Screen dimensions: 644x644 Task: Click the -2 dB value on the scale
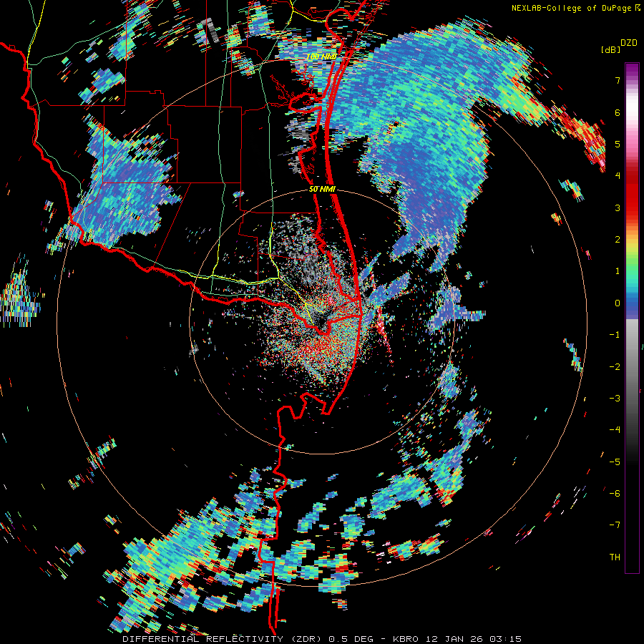(x=615, y=366)
